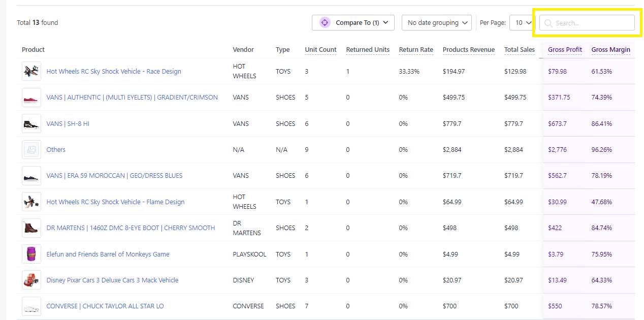Image resolution: width=644 pixels, height=320 pixels.
Task: Select the 75.95% gross margin cell
Action: [x=602, y=254]
